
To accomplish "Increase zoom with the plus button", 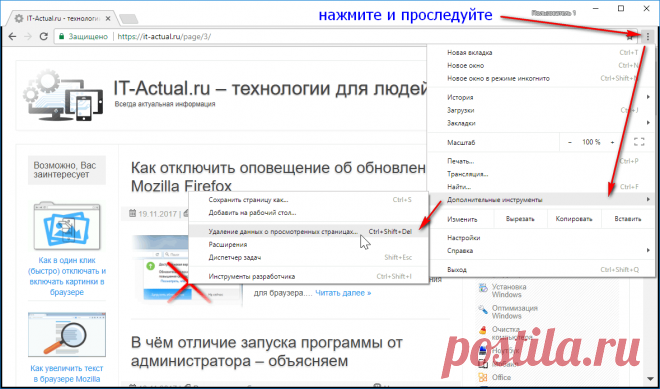I will 612,143.
